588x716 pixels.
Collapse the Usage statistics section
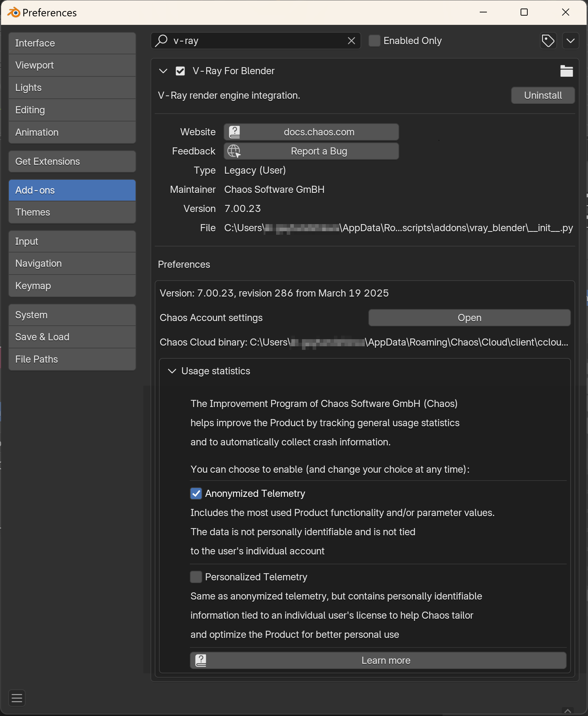172,371
